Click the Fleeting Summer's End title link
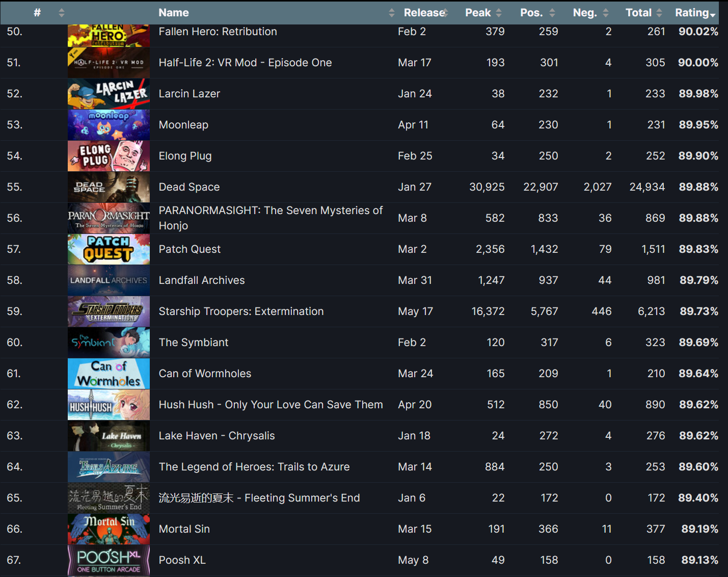 [x=259, y=498]
